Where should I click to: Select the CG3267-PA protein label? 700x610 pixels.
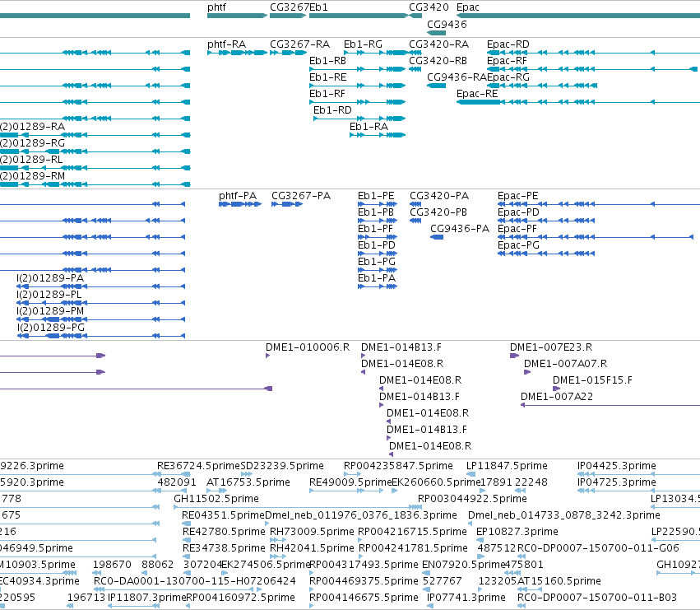(x=301, y=196)
